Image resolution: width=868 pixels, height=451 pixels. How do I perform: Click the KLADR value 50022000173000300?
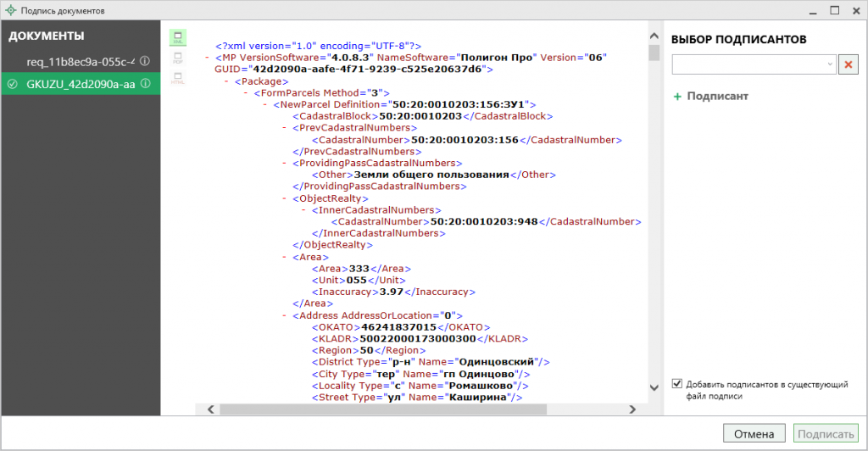418,339
